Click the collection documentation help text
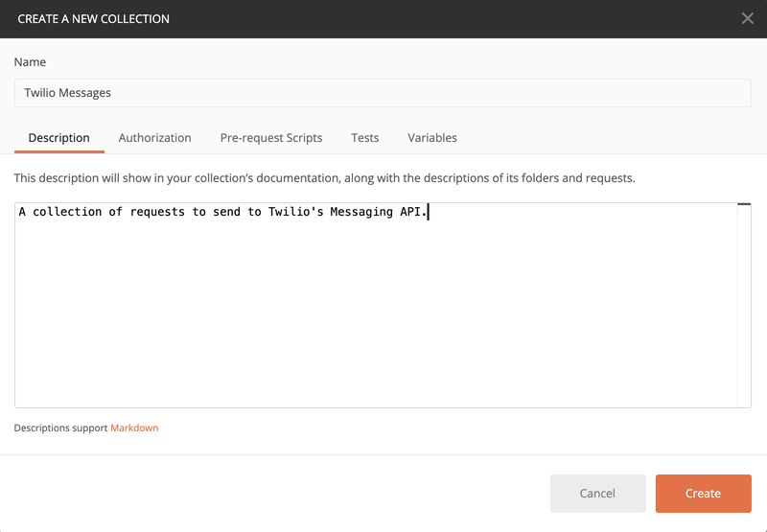The image size is (767, 532). [x=324, y=178]
